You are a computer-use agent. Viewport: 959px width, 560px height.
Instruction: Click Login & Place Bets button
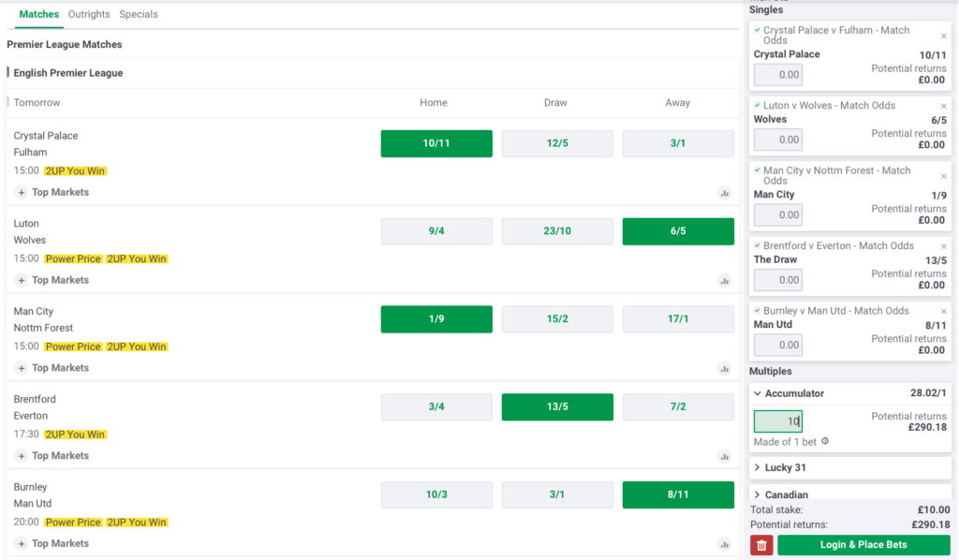(x=863, y=545)
